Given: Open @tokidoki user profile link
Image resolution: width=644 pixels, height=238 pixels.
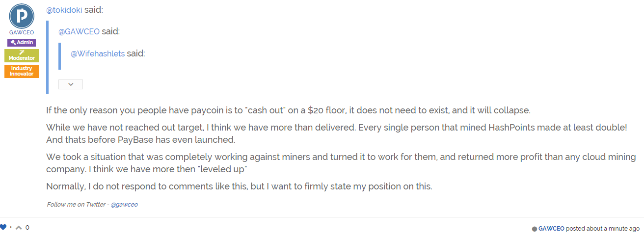Looking at the screenshot, I should point(64,10).
